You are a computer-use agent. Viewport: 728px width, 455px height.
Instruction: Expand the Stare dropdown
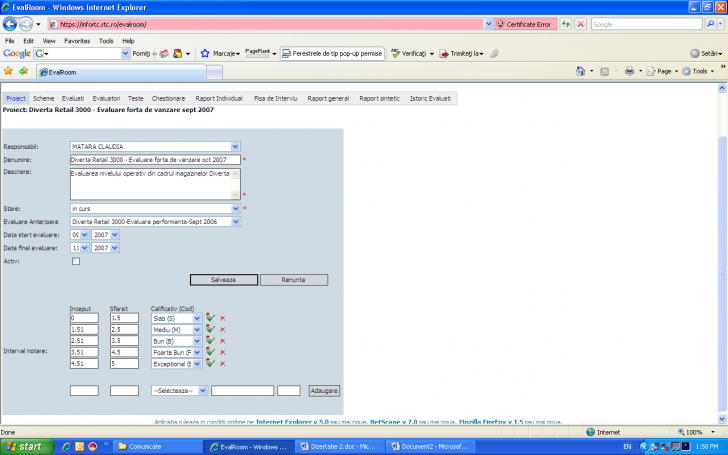pyautogui.click(x=235, y=208)
